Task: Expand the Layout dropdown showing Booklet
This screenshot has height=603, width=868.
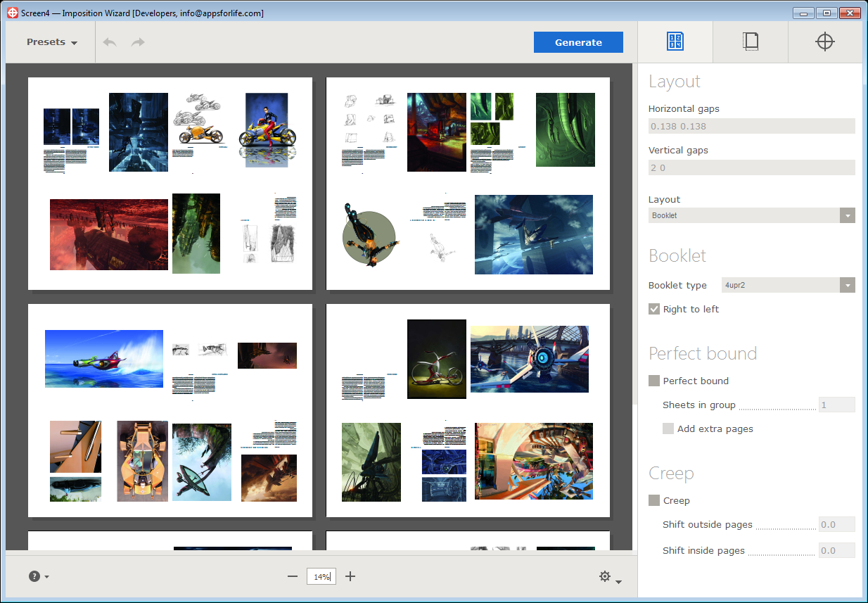Action: click(751, 215)
